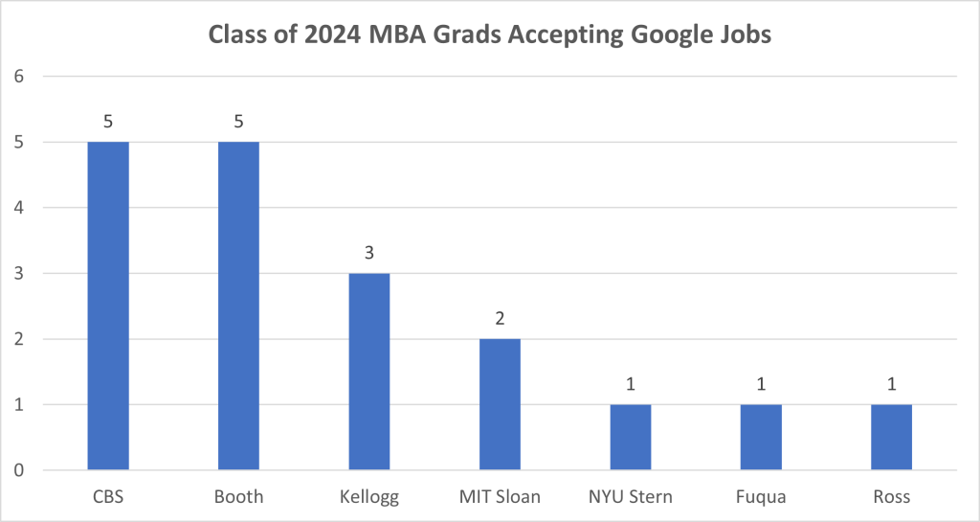This screenshot has height=522, width=980.
Task: Click data label 2 above MIT Sloan bar
Action: click(500, 319)
